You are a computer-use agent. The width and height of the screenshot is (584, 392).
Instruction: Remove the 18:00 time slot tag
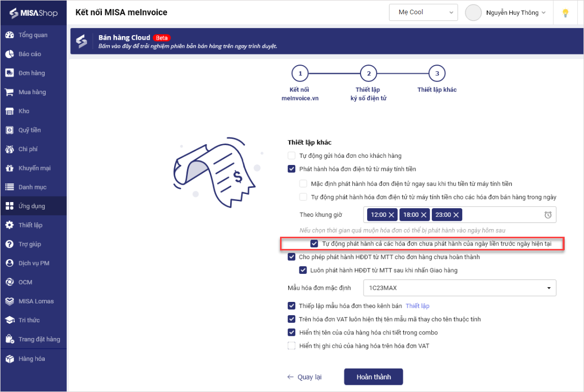[424, 215]
